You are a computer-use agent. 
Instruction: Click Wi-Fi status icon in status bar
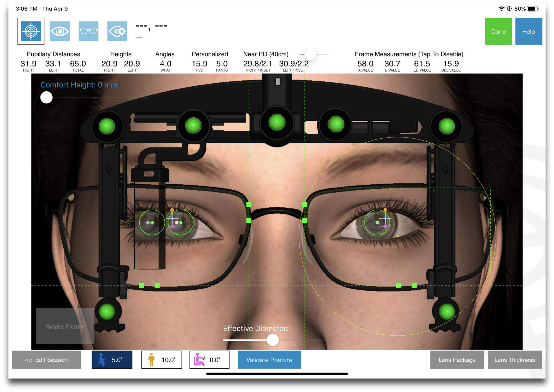pyautogui.click(x=501, y=9)
